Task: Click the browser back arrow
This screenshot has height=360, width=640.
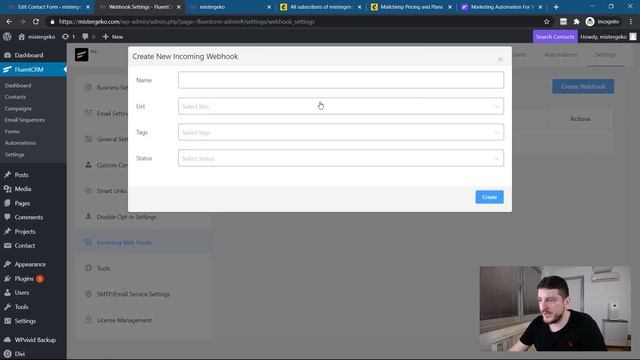Action: [9, 22]
